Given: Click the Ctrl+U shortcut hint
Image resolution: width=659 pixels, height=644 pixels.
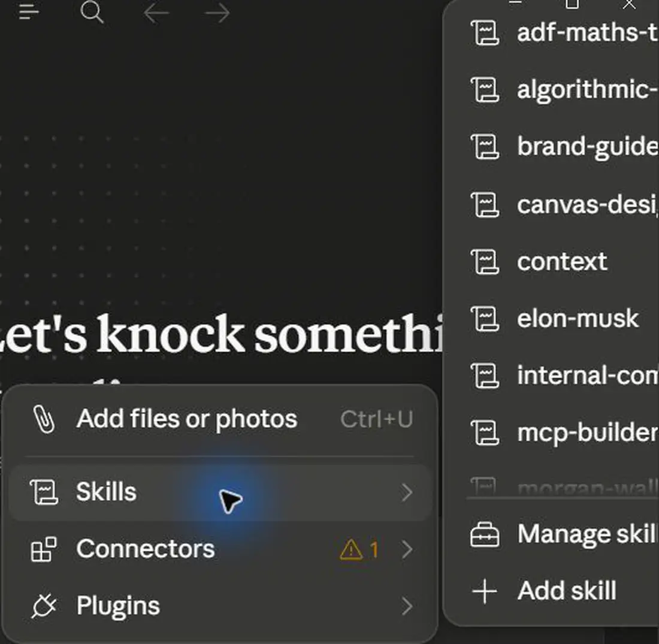Looking at the screenshot, I should click(377, 419).
